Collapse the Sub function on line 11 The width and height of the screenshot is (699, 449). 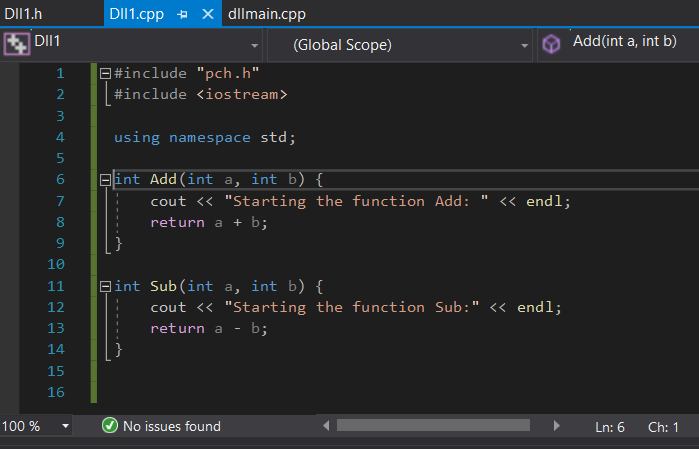pos(105,286)
